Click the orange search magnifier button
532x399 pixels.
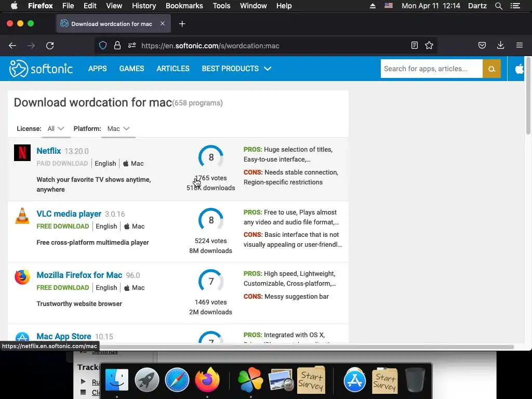[491, 69]
